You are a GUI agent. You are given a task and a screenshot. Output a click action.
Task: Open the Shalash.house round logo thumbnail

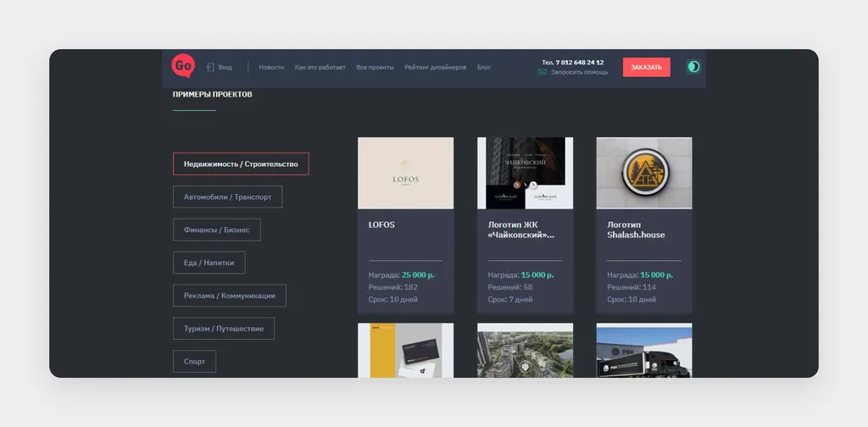coord(644,173)
